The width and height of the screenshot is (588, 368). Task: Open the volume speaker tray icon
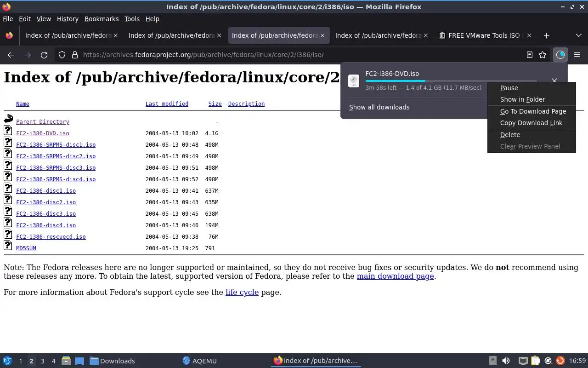[x=506, y=361]
